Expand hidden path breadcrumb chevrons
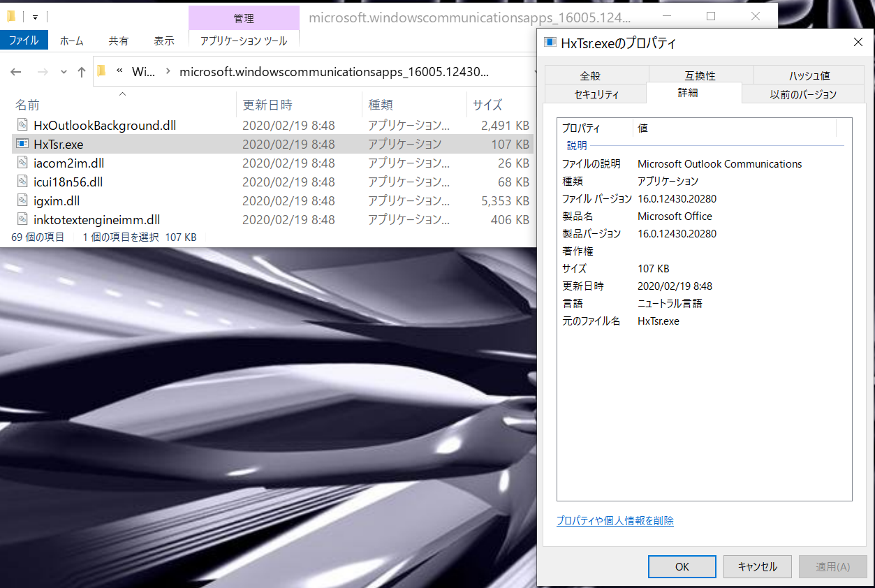875x588 pixels. (119, 71)
